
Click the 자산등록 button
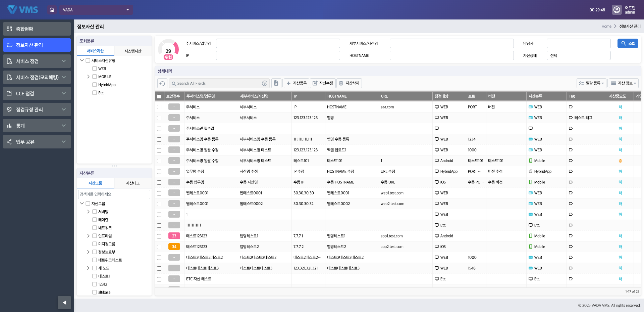tap(297, 83)
